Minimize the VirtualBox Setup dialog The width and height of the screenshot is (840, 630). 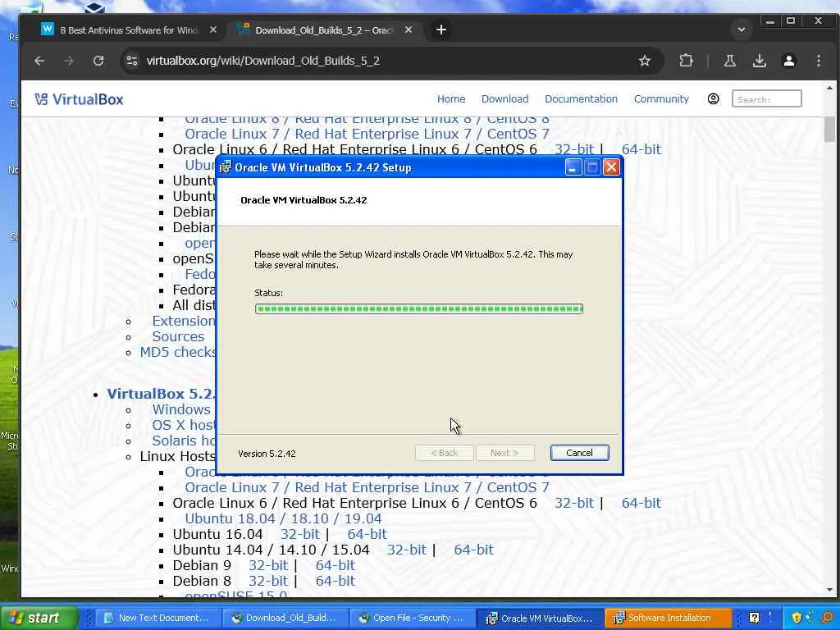click(x=573, y=167)
